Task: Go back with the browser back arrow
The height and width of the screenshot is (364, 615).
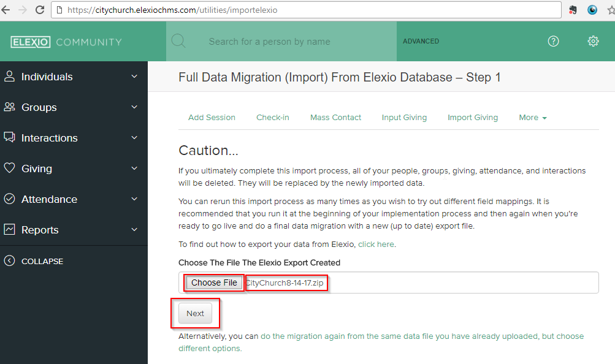Action: tap(6, 10)
